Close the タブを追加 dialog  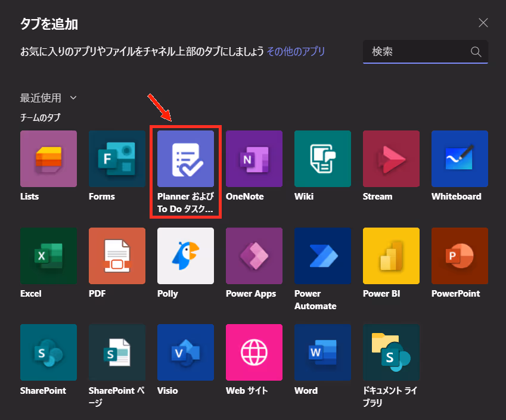coord(483,23)
